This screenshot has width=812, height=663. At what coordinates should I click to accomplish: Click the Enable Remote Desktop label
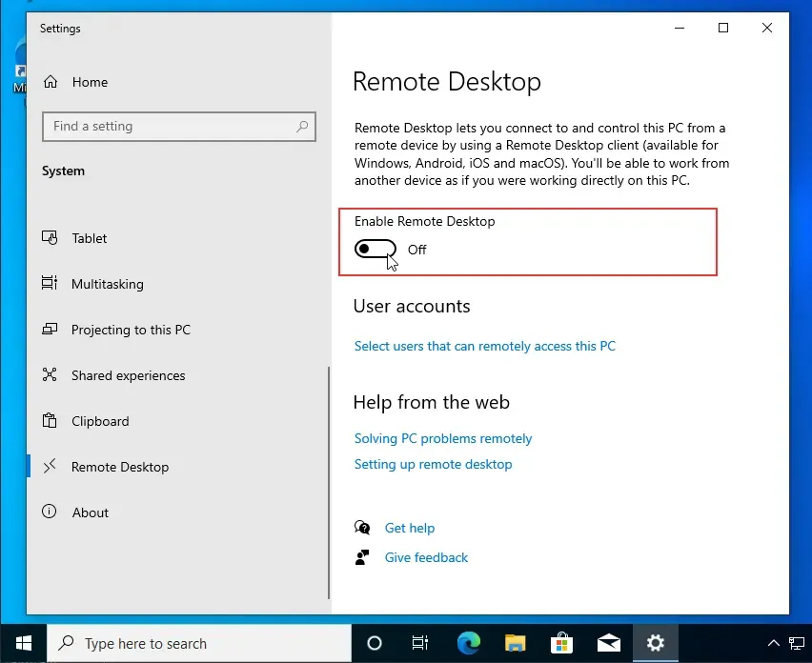(425, 221)
